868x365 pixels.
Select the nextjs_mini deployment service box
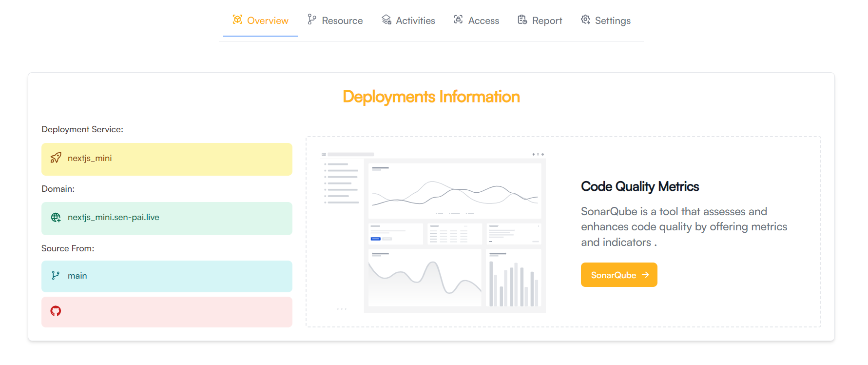pyautogui.click(x=167, y=159)
